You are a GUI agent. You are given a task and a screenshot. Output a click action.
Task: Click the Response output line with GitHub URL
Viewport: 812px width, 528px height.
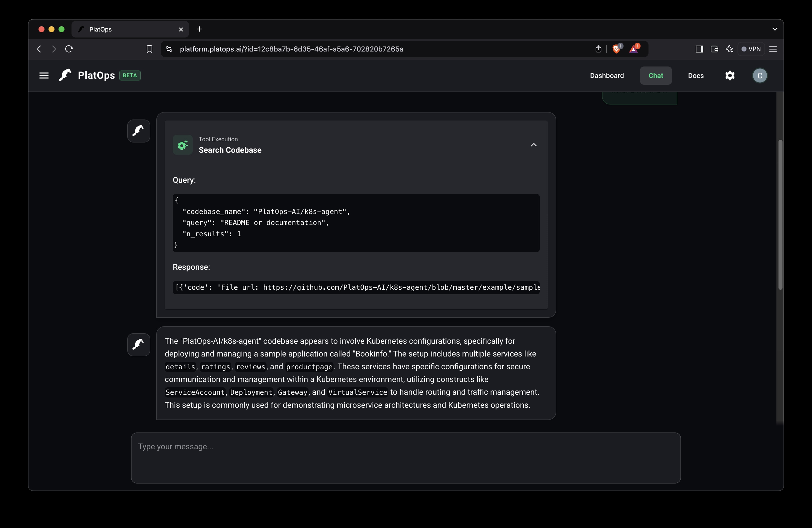[356, 287]
